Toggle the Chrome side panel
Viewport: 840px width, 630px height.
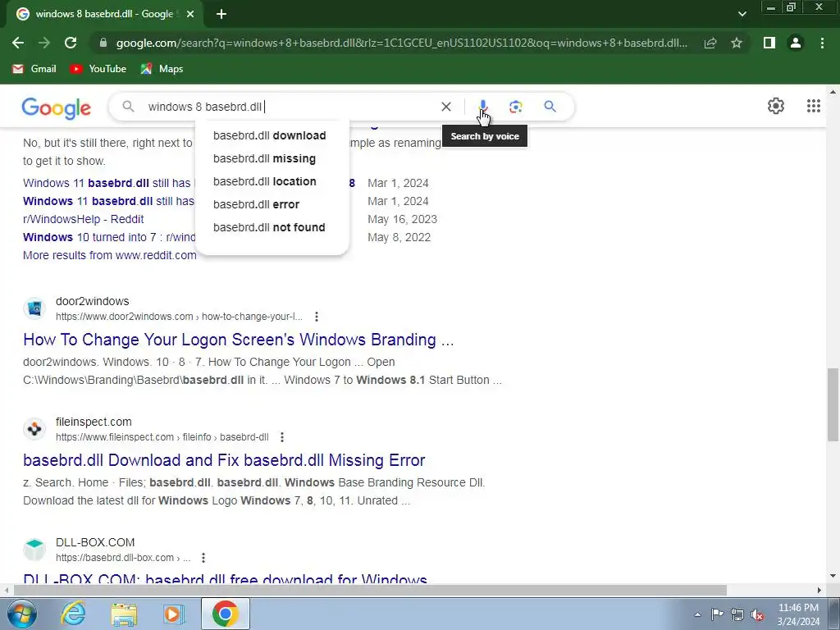(769, 43)
